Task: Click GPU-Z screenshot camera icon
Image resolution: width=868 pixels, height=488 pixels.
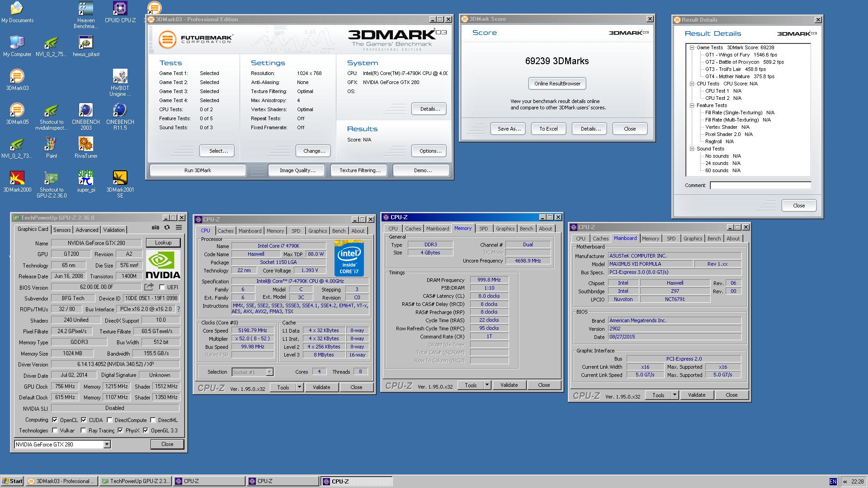Action: click(x=155, y=228)
